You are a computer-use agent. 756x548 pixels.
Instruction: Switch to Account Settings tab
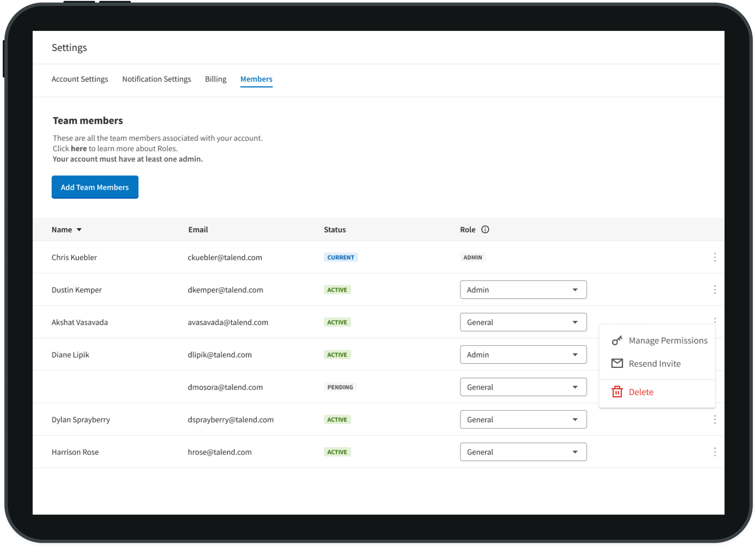[x=80, y=79]
